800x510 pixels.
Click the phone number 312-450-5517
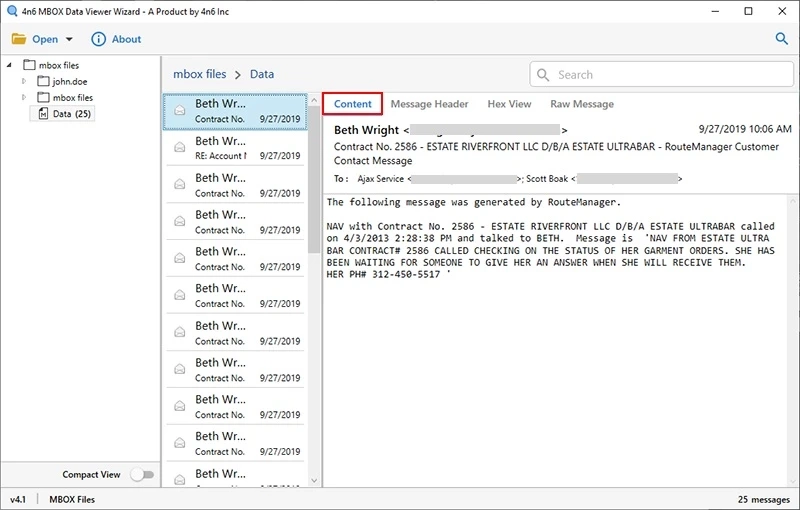tap(406, 274)
